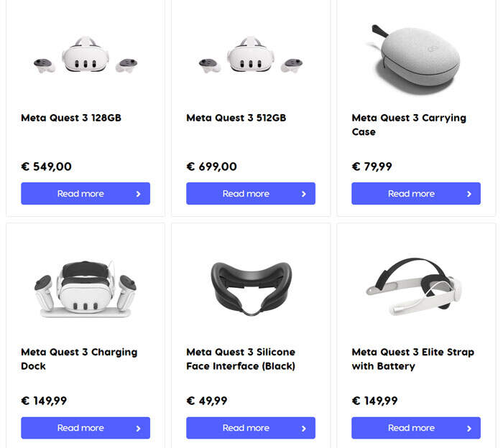Click chevron arrow on Silicone Face Interface button
Screen dimensions: 503x448
[x=303, y=428]
